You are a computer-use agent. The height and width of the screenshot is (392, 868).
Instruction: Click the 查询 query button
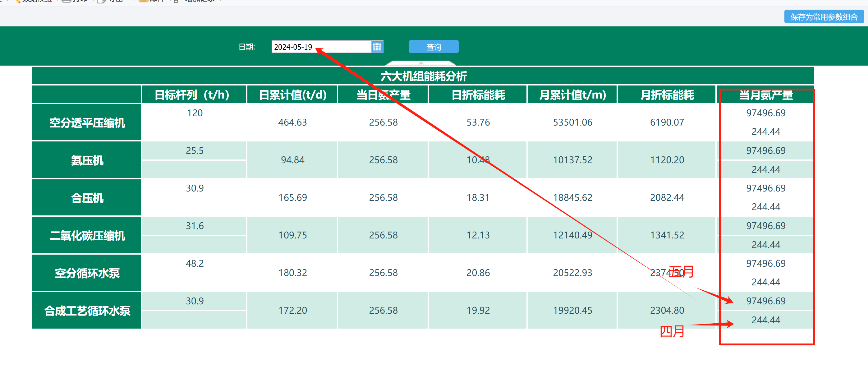[433, 47]
